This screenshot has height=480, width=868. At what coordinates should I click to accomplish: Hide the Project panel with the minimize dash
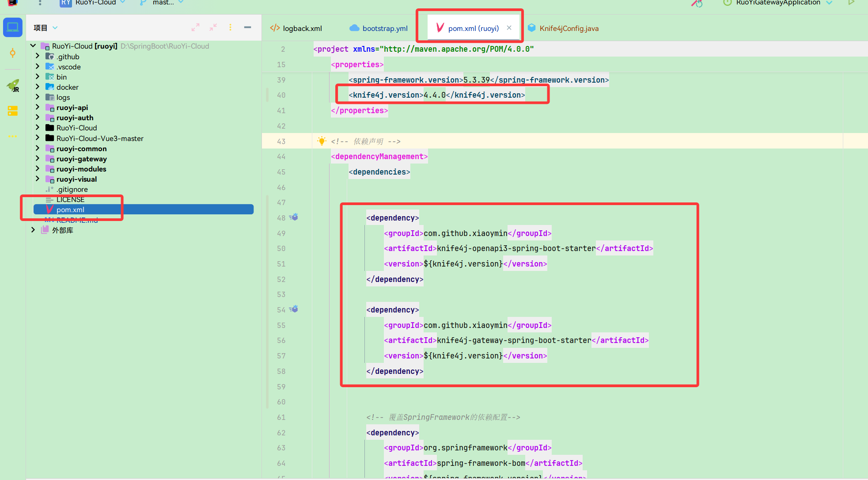(x=247, y=27)
